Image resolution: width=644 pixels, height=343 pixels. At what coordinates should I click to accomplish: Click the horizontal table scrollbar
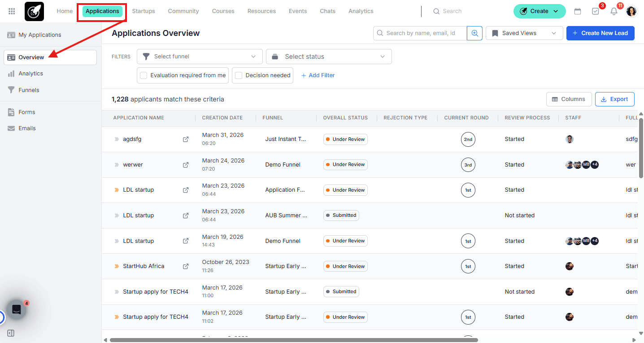(294, 340)
